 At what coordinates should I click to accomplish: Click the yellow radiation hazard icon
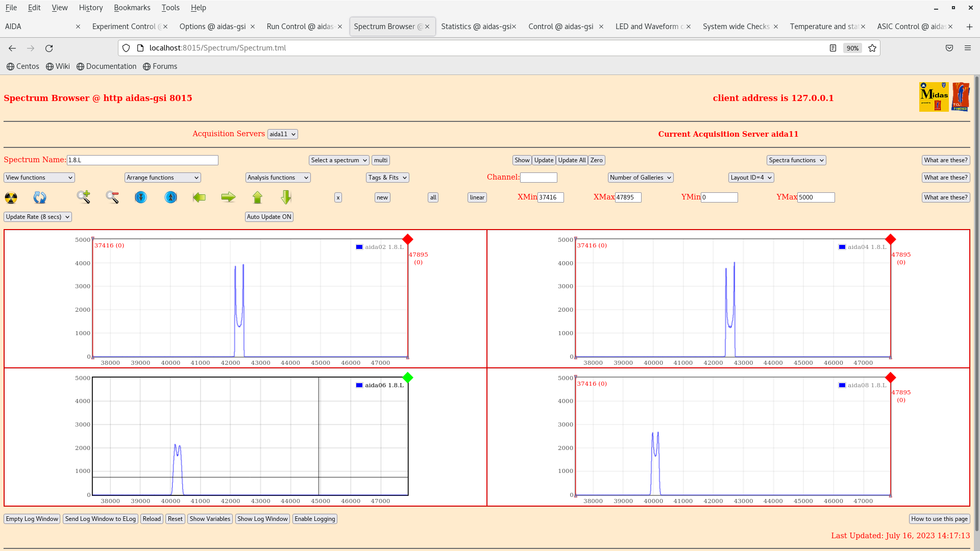[x=11, y=197]
